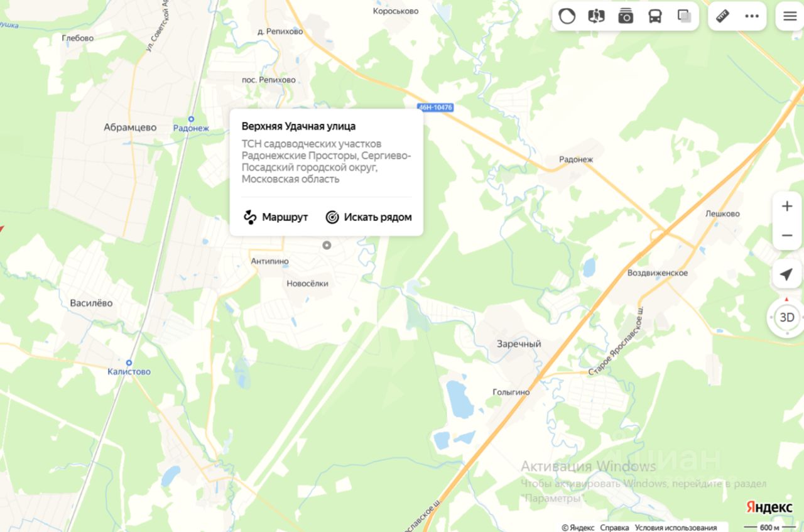Image resolution: width=804 pixels, height=532 pixels.
Task: Click the Радонеж railway station icon
Action: pos(191,119)
